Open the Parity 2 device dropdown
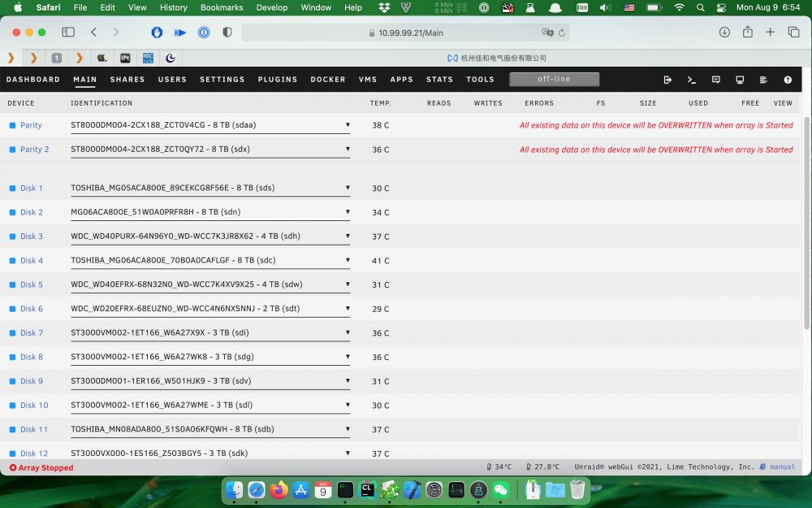 pyautogui.click(x=210, y=150)
